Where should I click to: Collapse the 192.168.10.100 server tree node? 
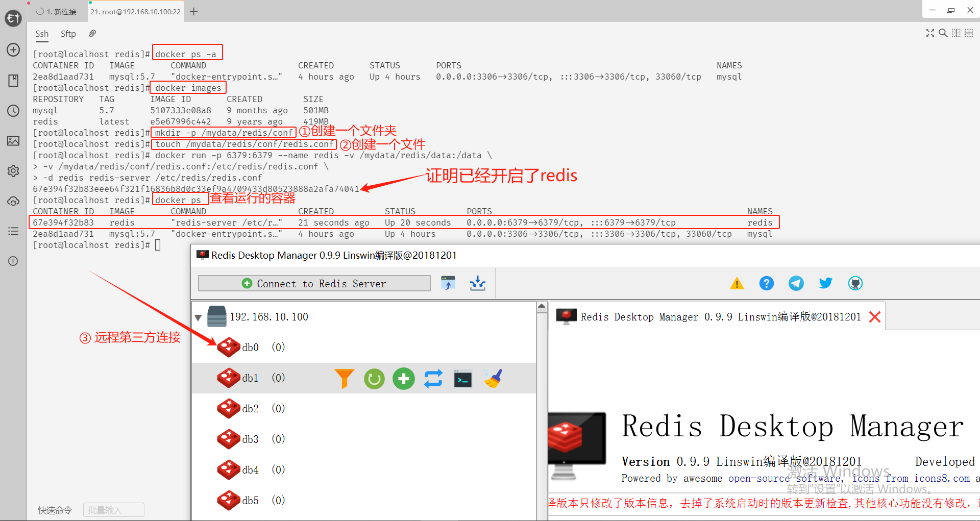click(x=198, y=318)
